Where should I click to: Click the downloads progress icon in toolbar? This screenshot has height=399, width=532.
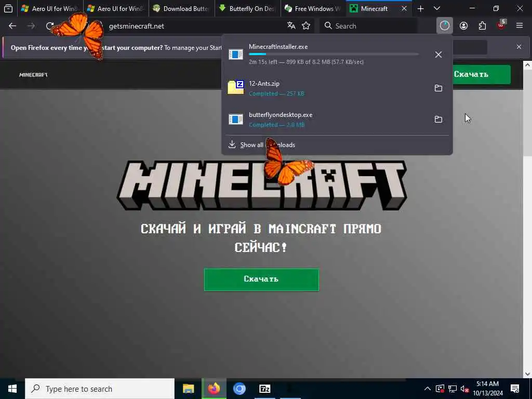[x=445, y=25]
